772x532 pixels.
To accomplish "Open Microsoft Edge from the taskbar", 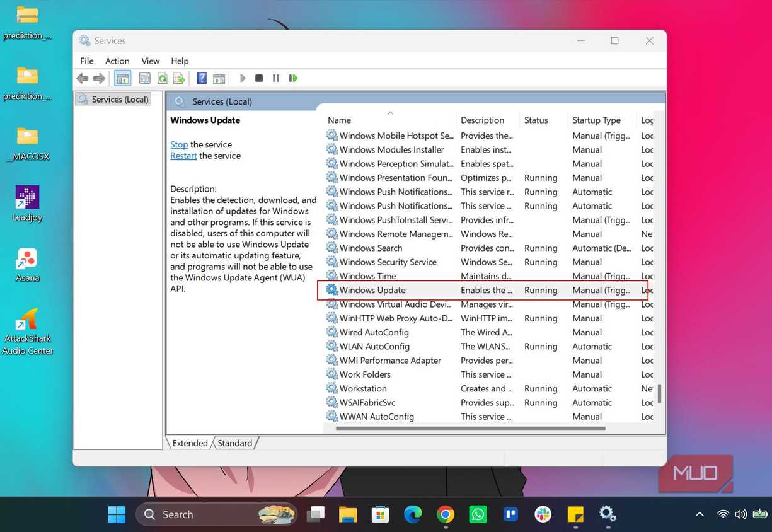I will tap(413, 514).
